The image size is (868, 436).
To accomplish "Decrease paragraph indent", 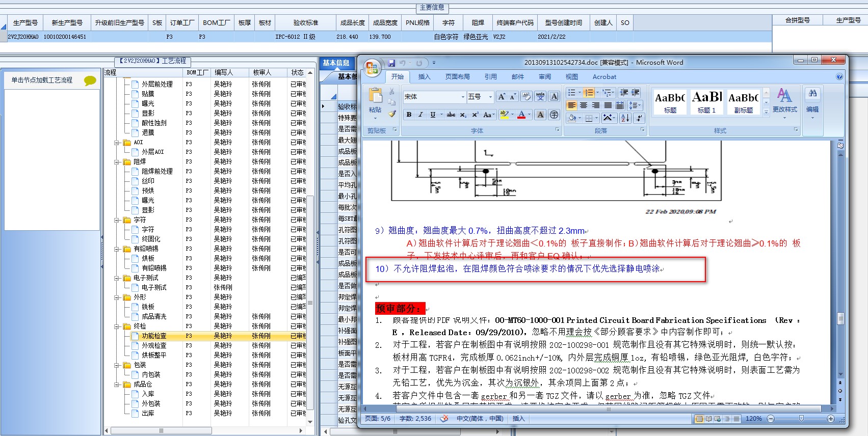I will click(x=624, y=93).
